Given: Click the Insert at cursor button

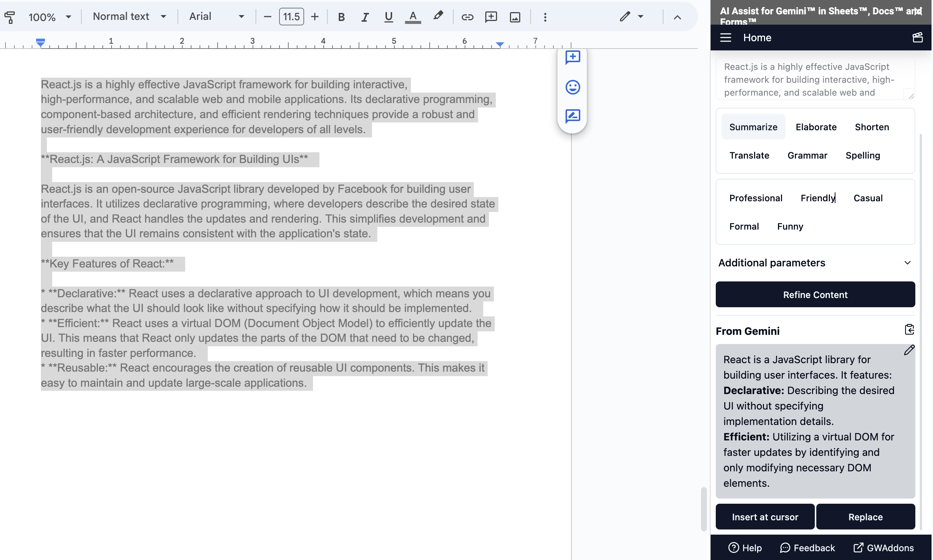Looking at the screenshot, I should (765, 517).
